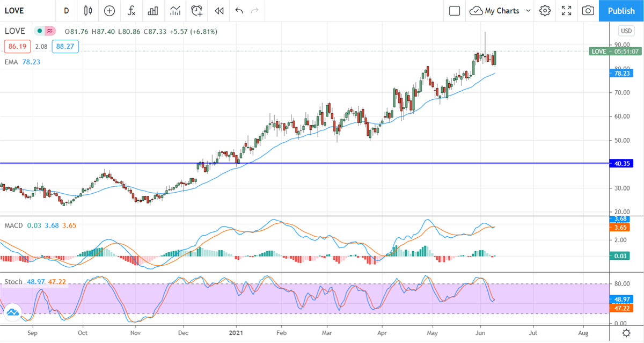The image size is (644, 343).
Task: Click the Publish button
Action: (621, 11)
